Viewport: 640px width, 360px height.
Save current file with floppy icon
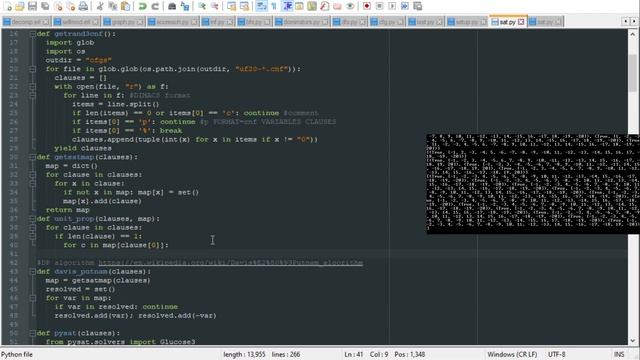(x=32, y=6)
